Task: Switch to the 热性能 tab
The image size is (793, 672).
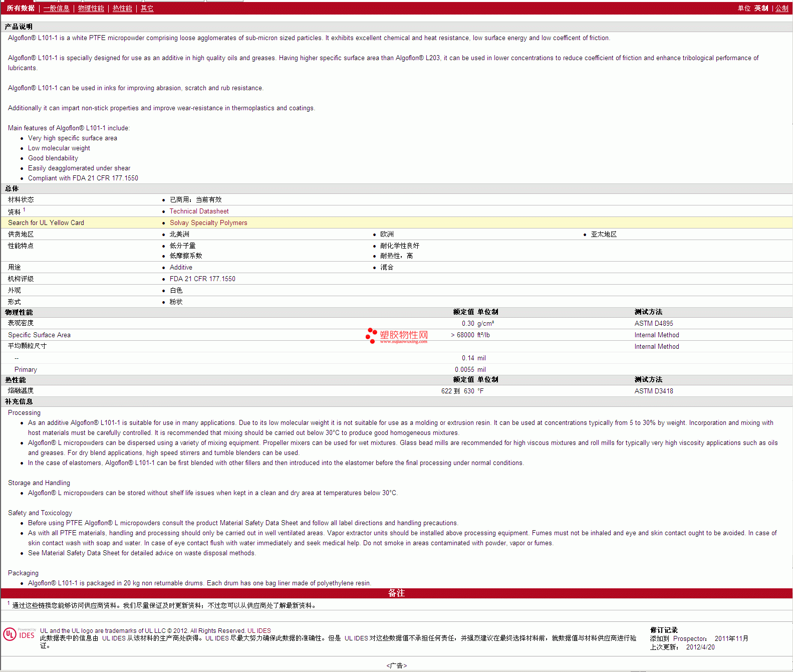Action: pos(122,8)
